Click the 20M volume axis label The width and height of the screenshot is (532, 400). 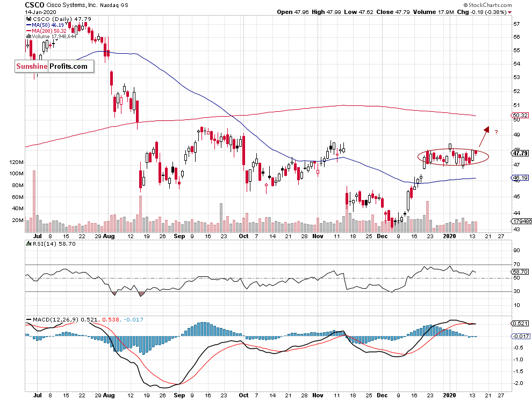click(18, 220)
